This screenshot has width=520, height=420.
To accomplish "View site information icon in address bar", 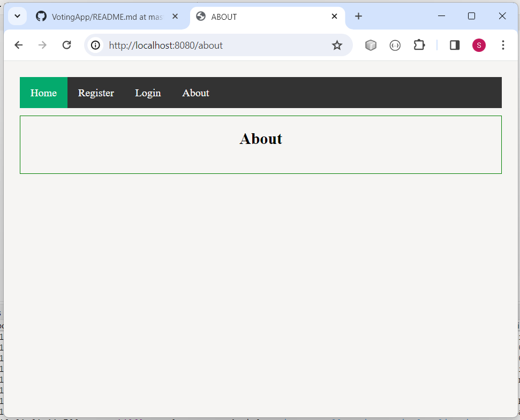I will click(x=95, y=45).
